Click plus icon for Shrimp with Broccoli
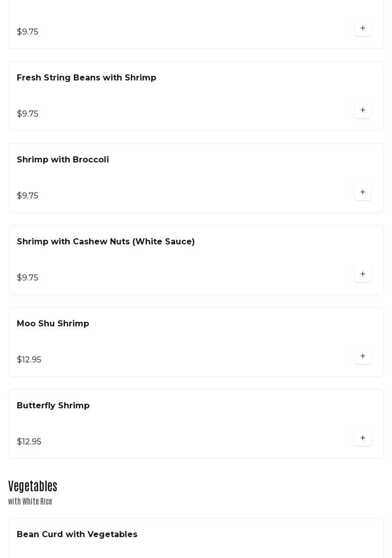The image size is (392, 558). 362,192
